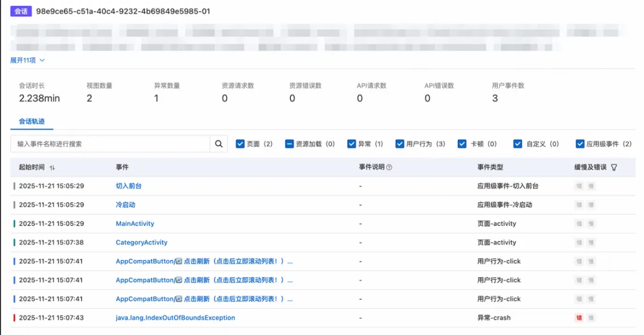Toggle the 异常 (1) checkbox
This screenshot has width=644, height=335.
tap(351, 144)
